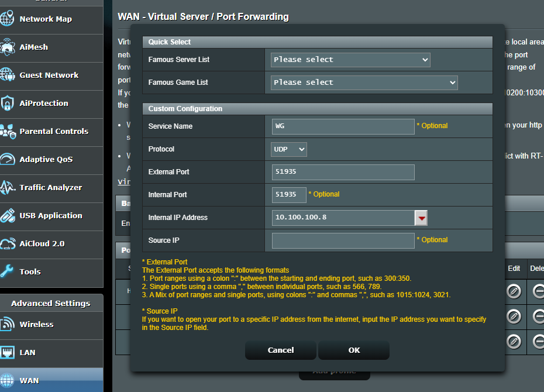Open AiProtection menu entry
This screenshot has width=544, height=392.
[x=51, y=104]
